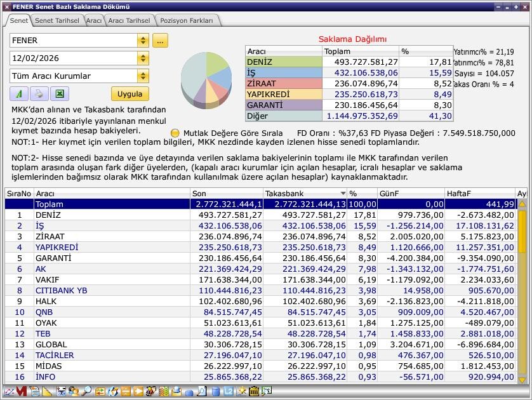This screenshot has width=532, height=400.
Task: Click the font settings icon
Action: coord(18,94)
